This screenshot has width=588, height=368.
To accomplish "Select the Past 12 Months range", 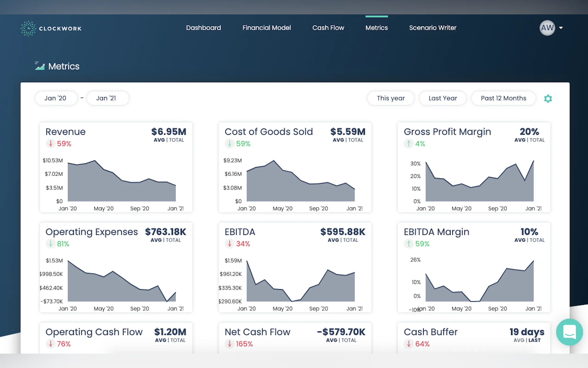I will [503, 98].
